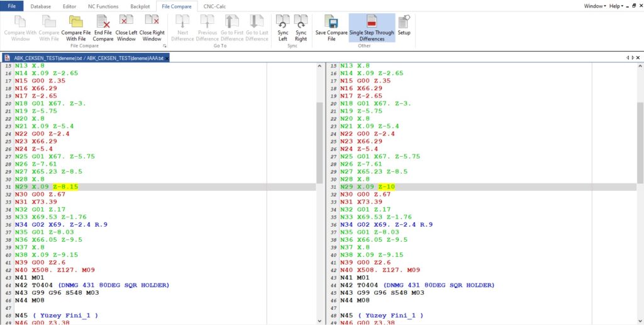Click highlighted Z-10 in right pane
This screenshot has height=325, width=644.
(386, 186)
